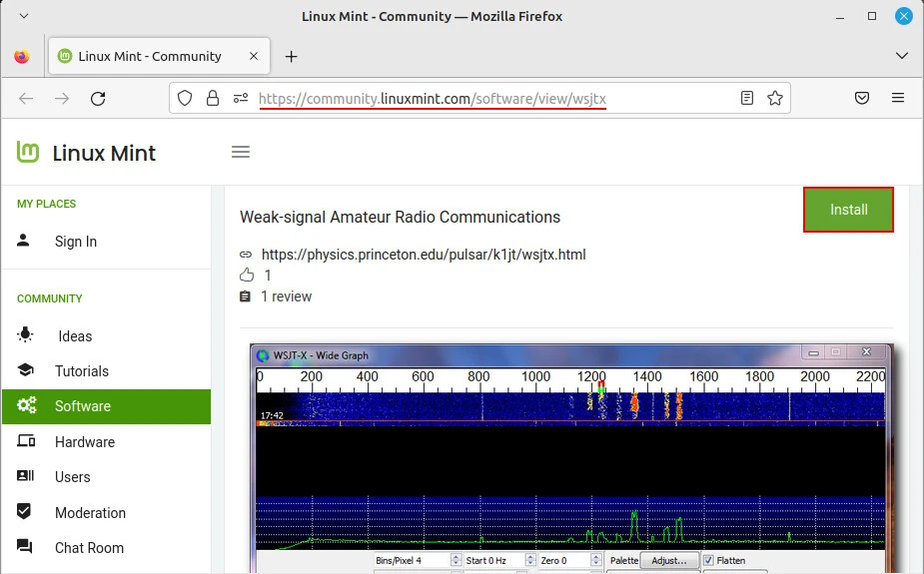Open the 1 review link

287,296
